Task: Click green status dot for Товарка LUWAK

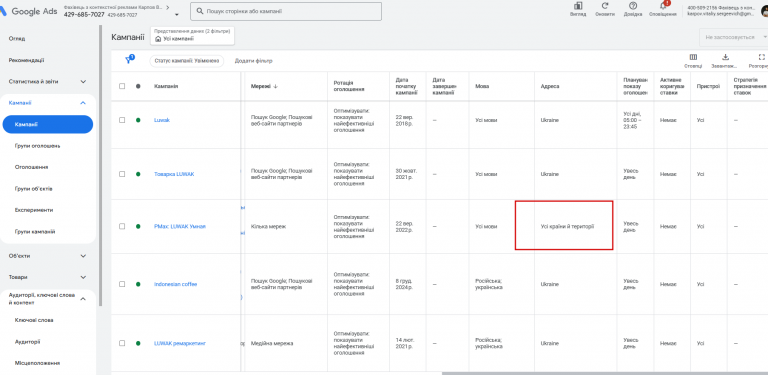Action: (x=138, y=174)
